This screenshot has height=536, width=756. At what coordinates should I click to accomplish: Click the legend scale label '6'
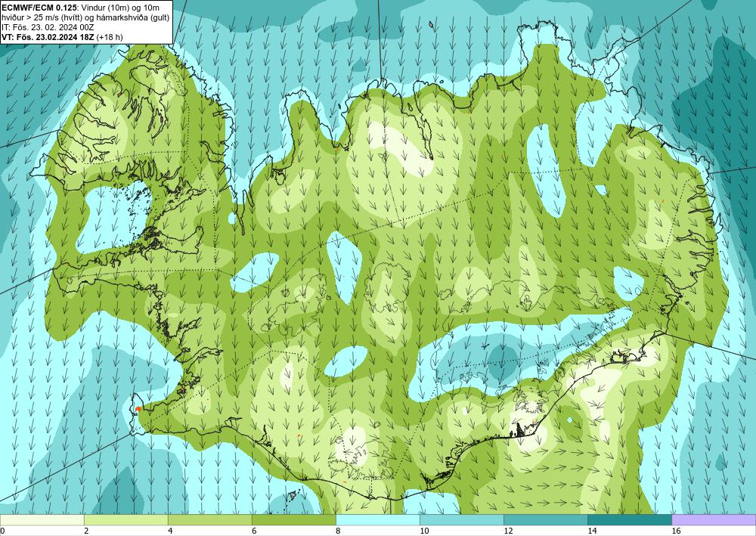253,531
